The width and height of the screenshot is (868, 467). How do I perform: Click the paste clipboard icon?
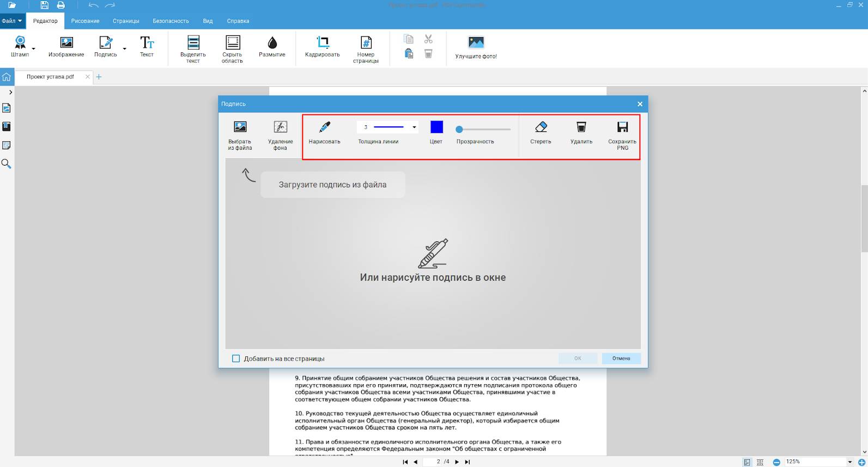(409, 53)
